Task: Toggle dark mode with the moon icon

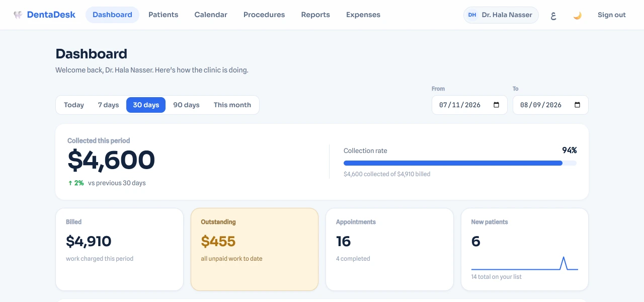Action: tap(578, 15)
